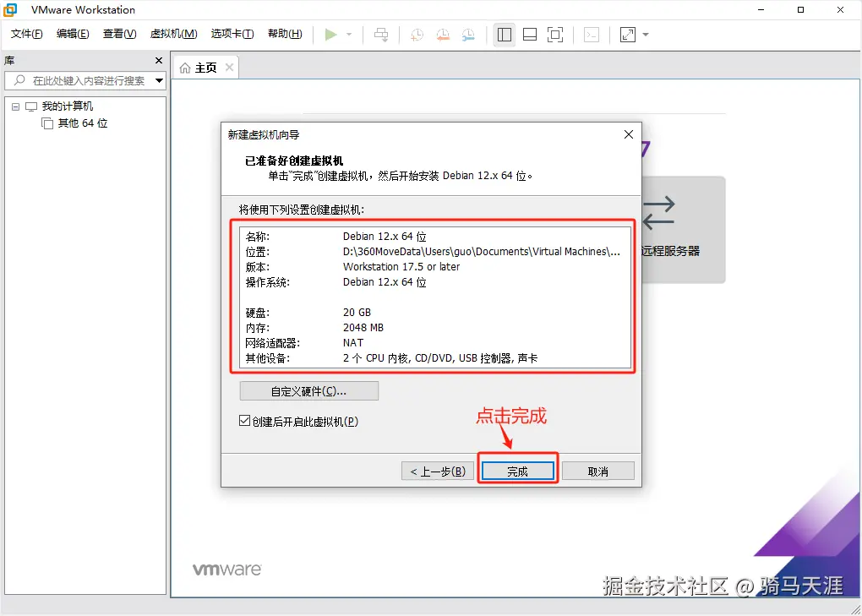862x616 pixels.
Task: Open the 编辑(E) menu
Action: (x=73, y=34)
